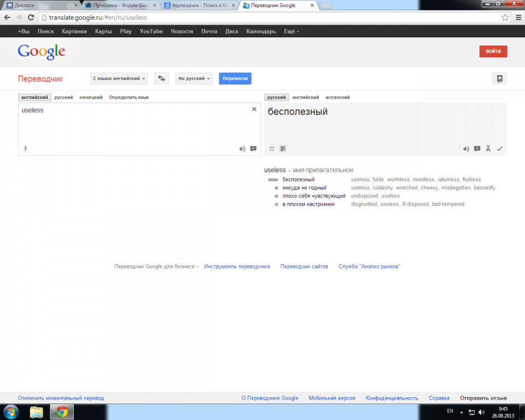Open the 'Ещё' menu in the top bar
Screen dimensions: 525x420
pyautogui.click(x=291, y=31)
